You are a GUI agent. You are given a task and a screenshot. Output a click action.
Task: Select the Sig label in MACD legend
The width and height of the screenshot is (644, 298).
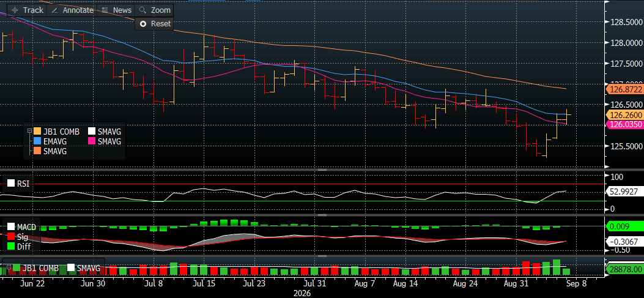pyautogui.click(x=22, y=237)
